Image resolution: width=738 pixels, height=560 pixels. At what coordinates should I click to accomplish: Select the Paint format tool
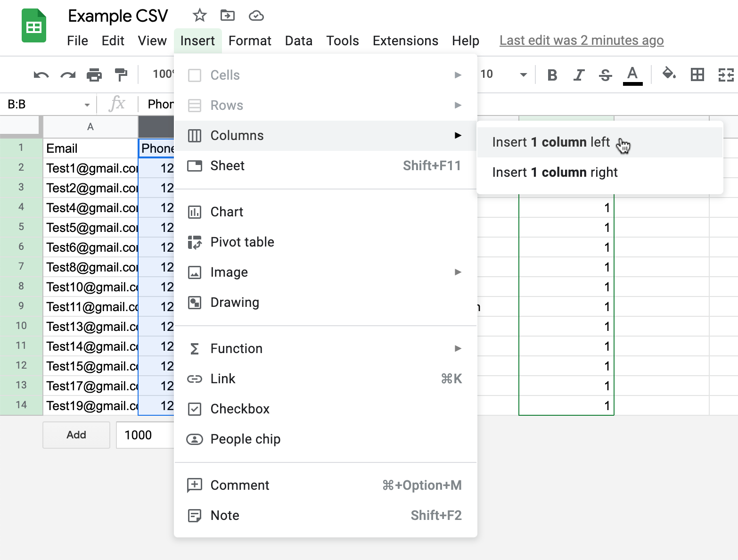121,74
